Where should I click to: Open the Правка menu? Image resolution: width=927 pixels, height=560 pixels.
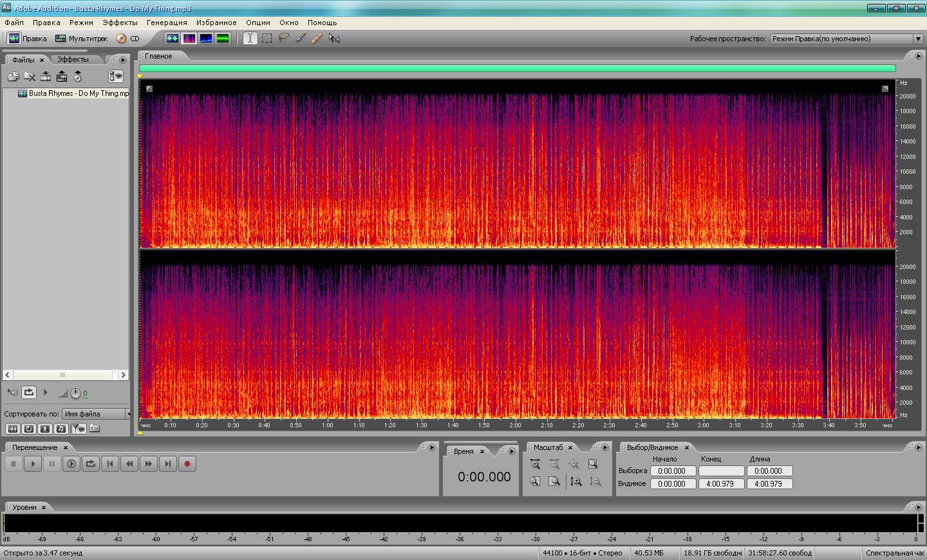[46, 23]
